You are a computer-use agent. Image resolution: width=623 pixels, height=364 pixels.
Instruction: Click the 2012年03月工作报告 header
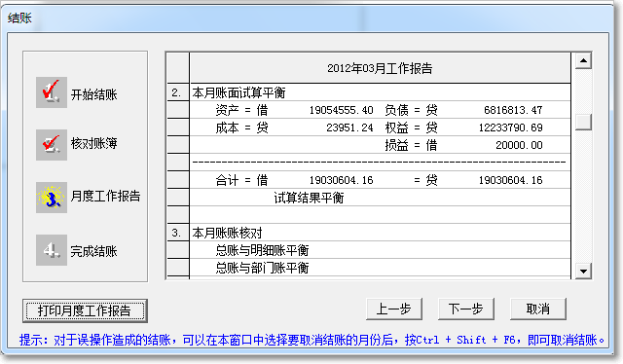(380, 68)
